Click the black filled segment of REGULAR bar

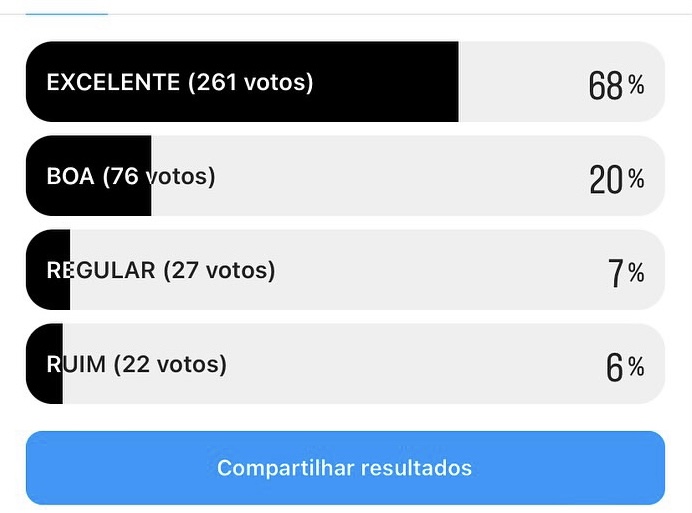click(48, 270)
